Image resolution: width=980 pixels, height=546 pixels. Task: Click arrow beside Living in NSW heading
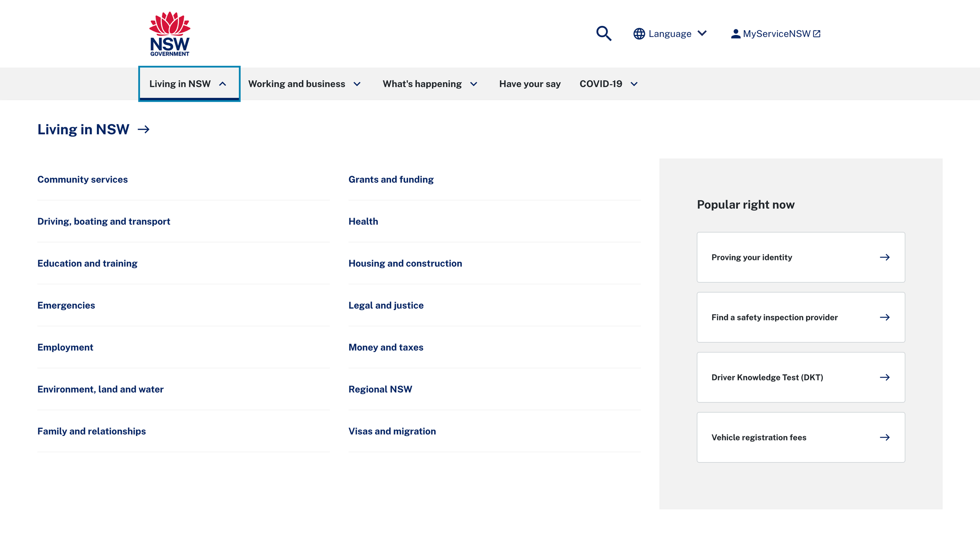[144, 130]
